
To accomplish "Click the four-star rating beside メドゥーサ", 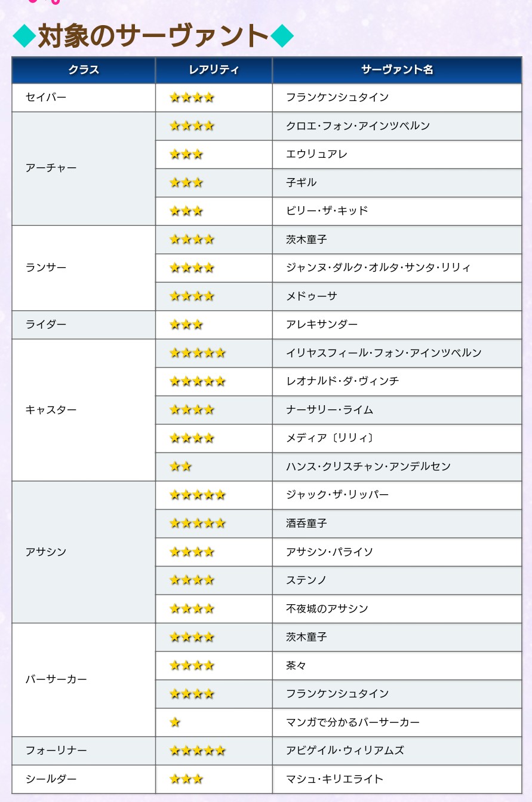I will [x=192, y=296].
